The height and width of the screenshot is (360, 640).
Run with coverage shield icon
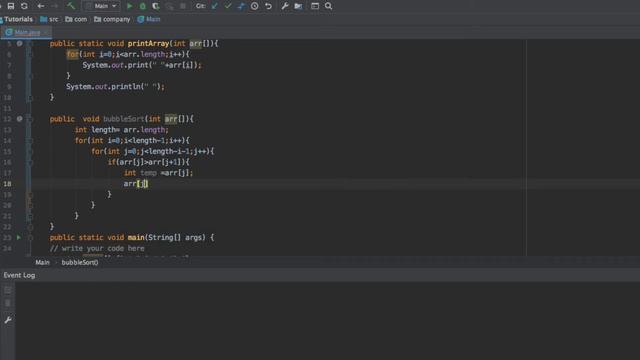156,6
